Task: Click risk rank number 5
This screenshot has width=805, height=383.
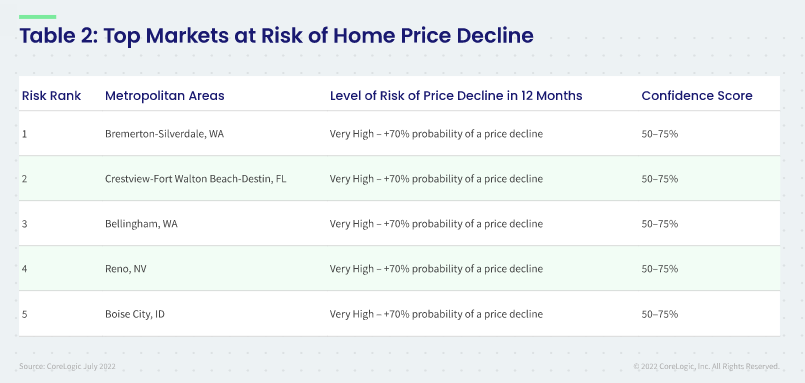Action: 24,314
